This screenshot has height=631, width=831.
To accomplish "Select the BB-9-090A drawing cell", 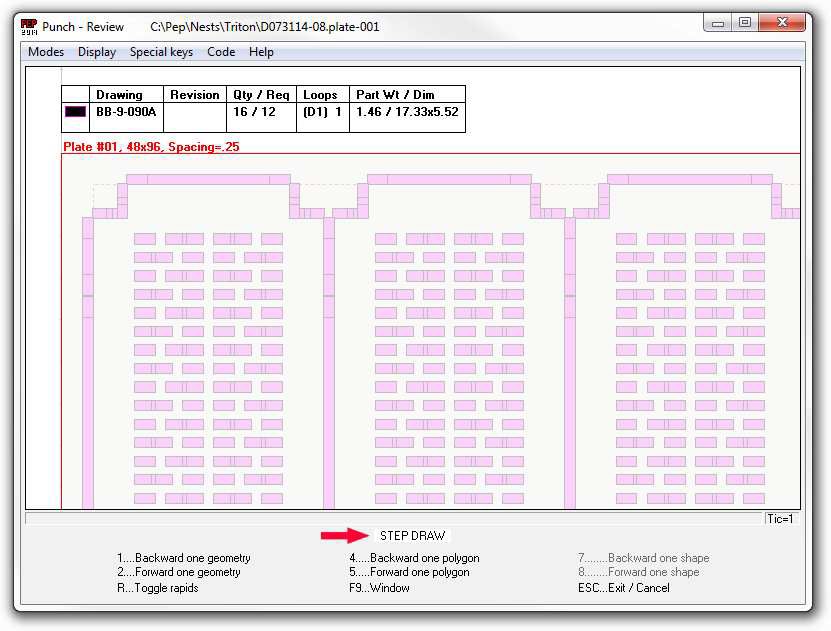I will tap(126, 112).
